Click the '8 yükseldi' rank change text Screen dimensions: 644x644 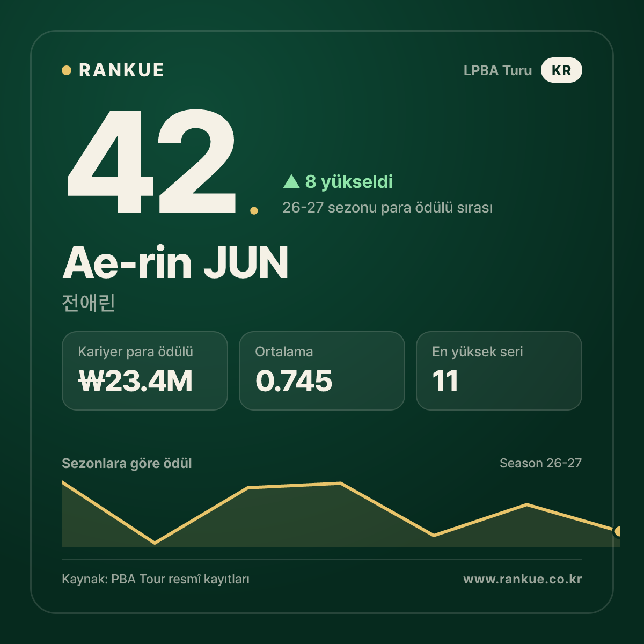349,181
